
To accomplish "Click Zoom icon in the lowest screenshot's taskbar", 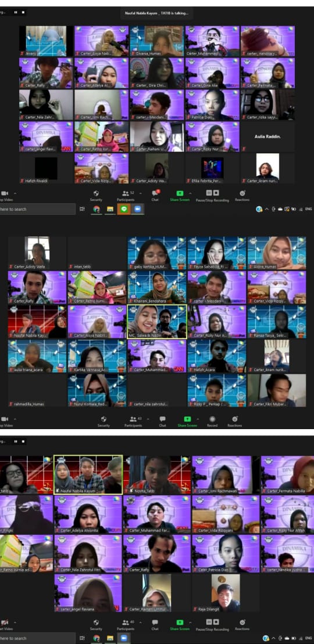I will [x=123, y=638].
